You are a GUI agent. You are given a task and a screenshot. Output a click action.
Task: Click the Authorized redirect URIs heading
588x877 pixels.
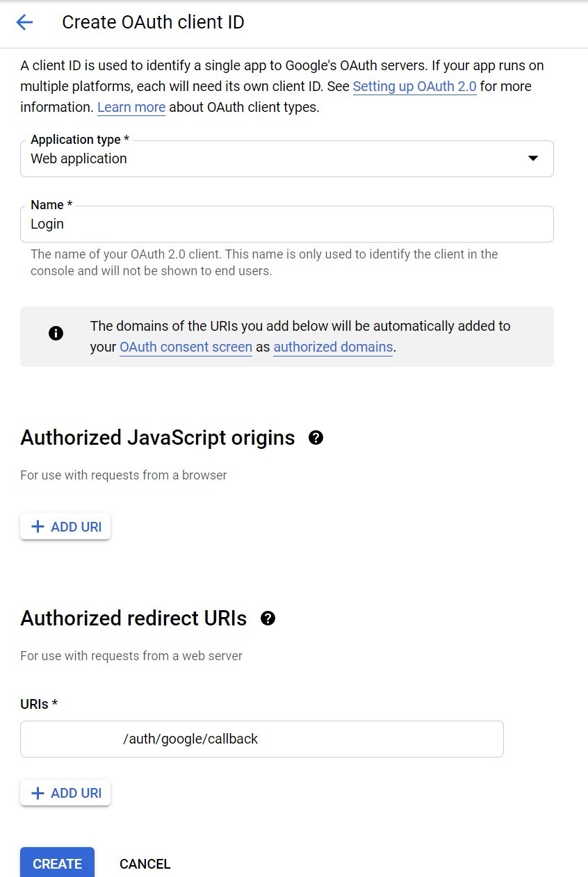click(133, 618)
